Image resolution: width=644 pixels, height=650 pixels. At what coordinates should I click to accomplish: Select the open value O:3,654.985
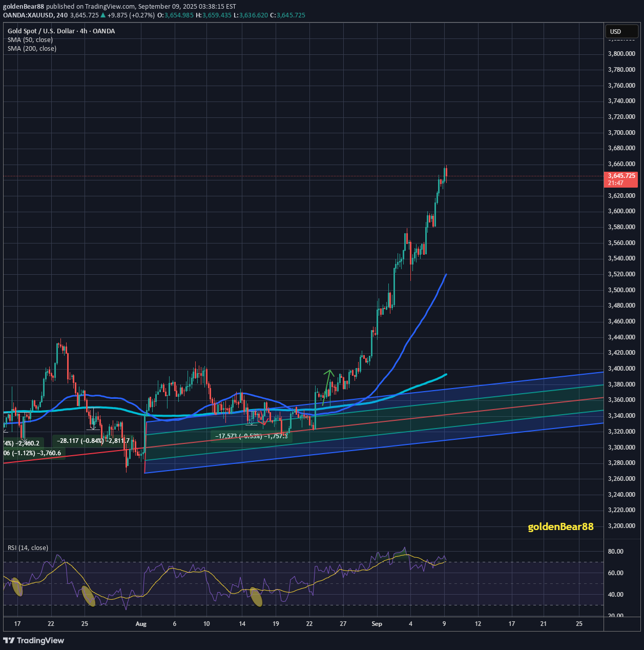175,15
